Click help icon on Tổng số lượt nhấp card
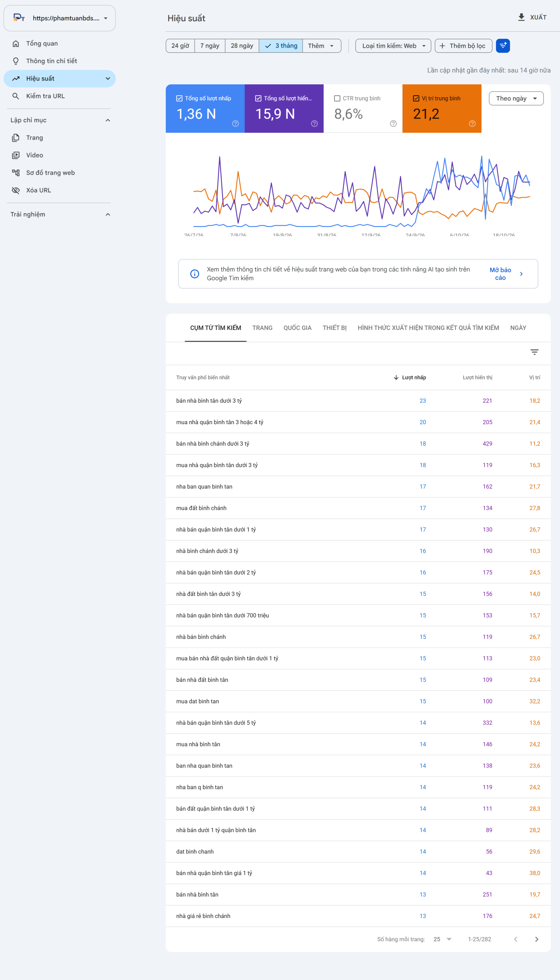 click(x=236, y=123)
